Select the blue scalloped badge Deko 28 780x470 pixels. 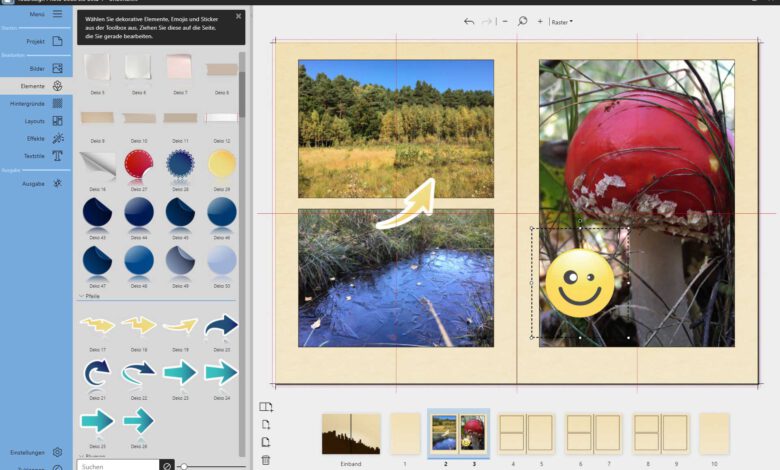coord(180,164)
